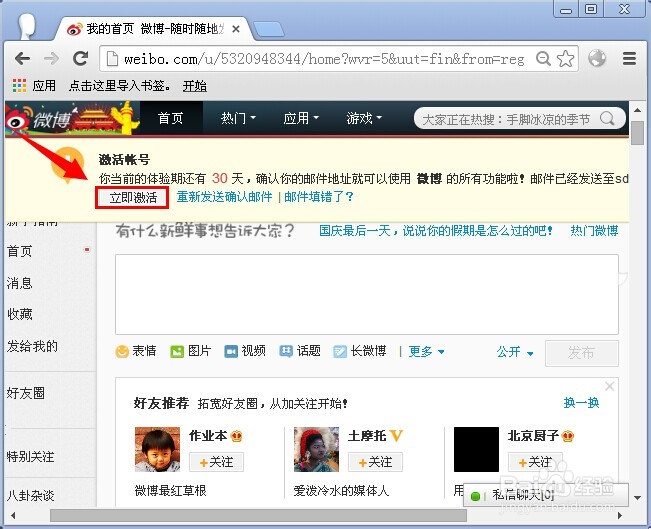The height and width of the screenshot is (529, 651).
Task: Expand the 热门 dropdown menu
Action: (x=238, y=118)
